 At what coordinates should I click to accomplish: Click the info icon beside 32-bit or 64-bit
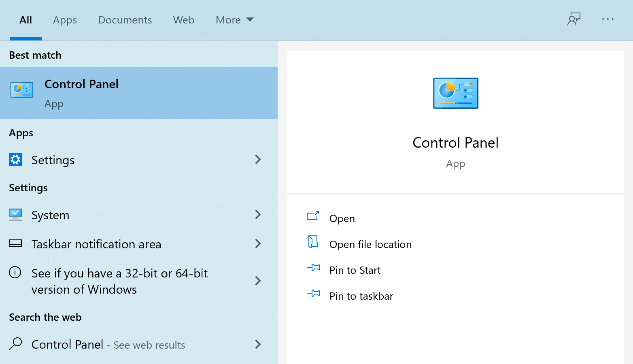point(15,273)
